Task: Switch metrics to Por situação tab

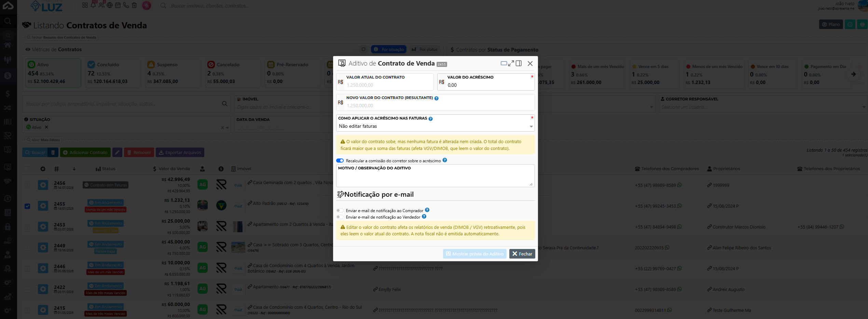Action: click(389, 50)
